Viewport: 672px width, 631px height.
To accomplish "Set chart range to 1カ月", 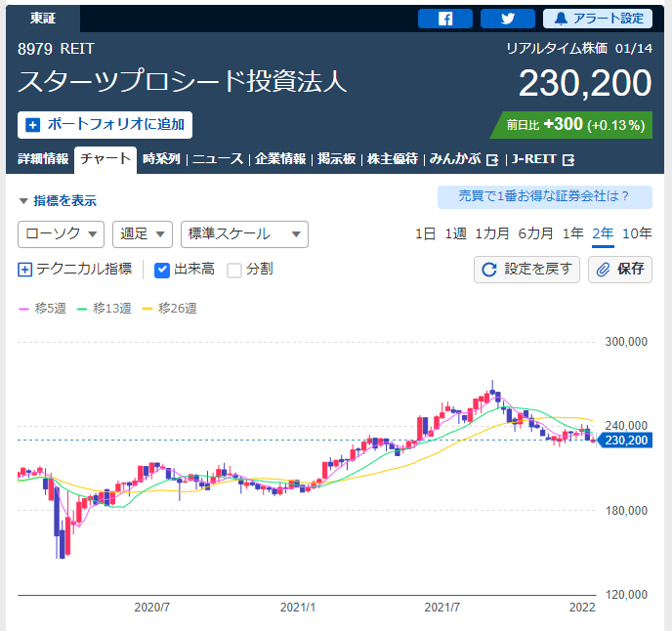I will [x=492, y=233].
